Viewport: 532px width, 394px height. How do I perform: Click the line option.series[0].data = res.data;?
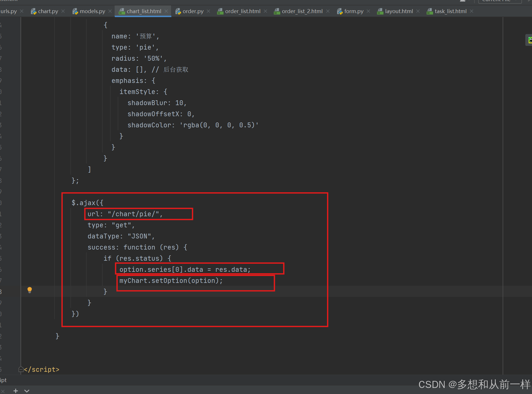click(x=185, y=270)
